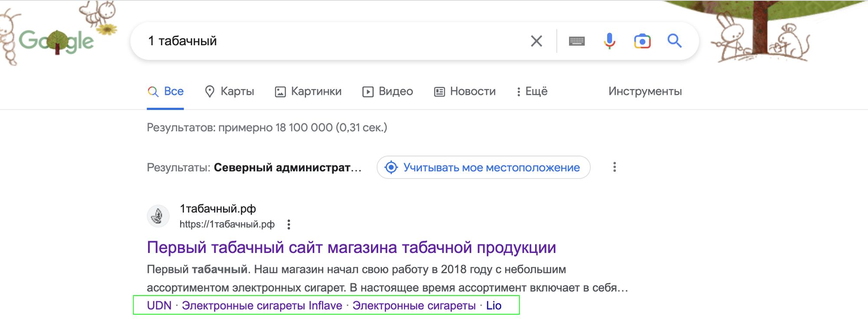This screenshot has height=319, width=868.
Task: Open Инструменты search tools
Action: (645, 91)
